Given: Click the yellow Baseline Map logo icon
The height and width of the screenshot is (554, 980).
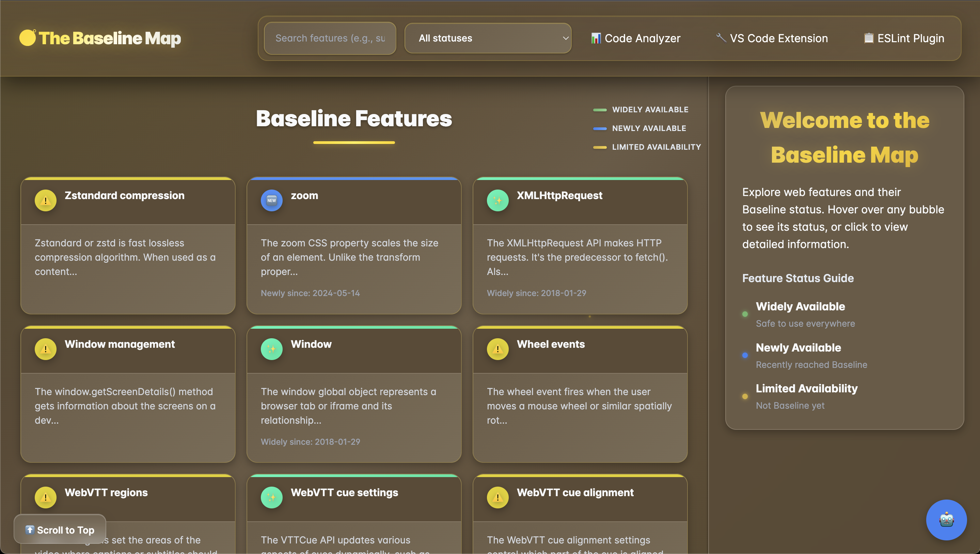Looking at the screenshot, I should tap(28, 38).
